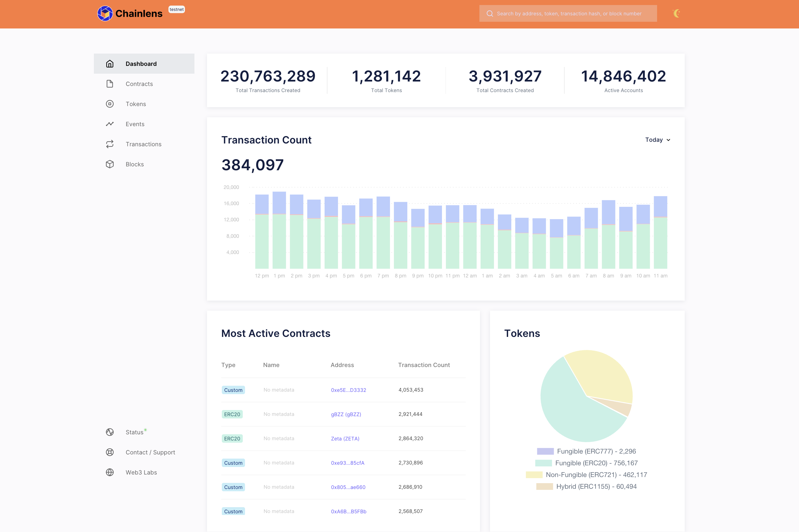Open Contact / Support
This screenshot has width=799, height=532.
point(150,452)
